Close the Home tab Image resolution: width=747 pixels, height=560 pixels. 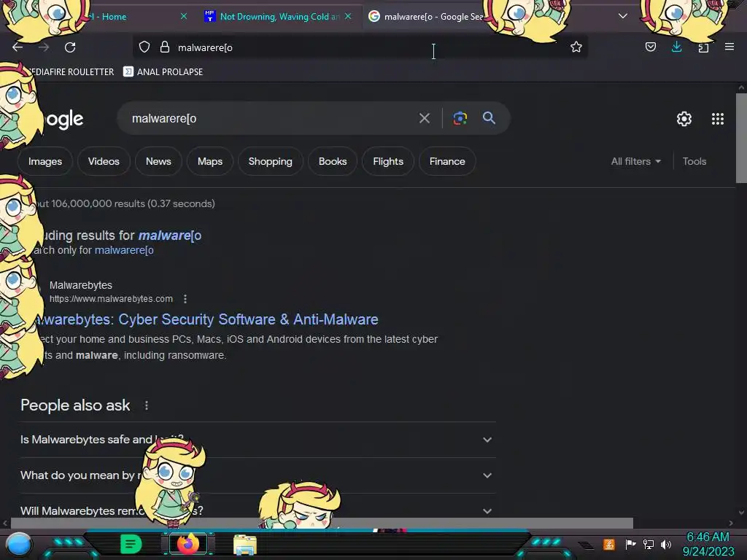184,16
